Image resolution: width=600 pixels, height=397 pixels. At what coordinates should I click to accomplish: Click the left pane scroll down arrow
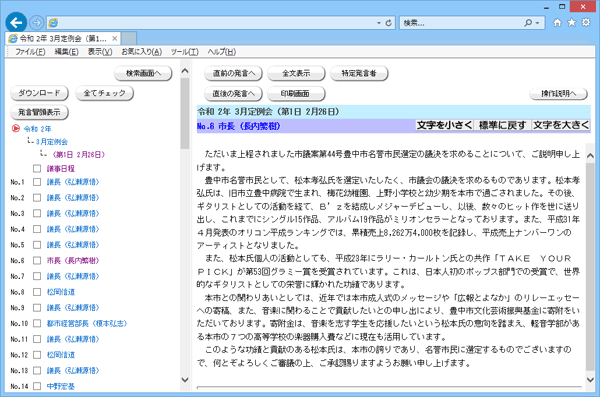pos(185,379)
